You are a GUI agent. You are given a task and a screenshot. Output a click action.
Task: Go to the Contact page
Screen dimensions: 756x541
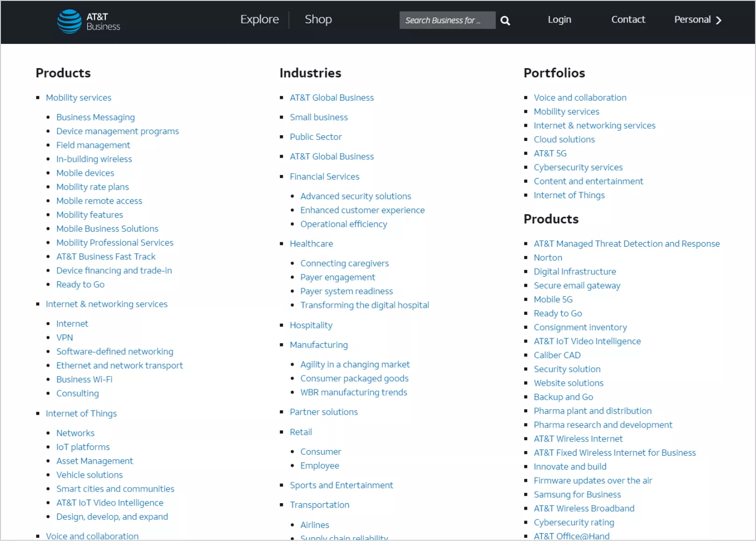(x=628, y=20)
